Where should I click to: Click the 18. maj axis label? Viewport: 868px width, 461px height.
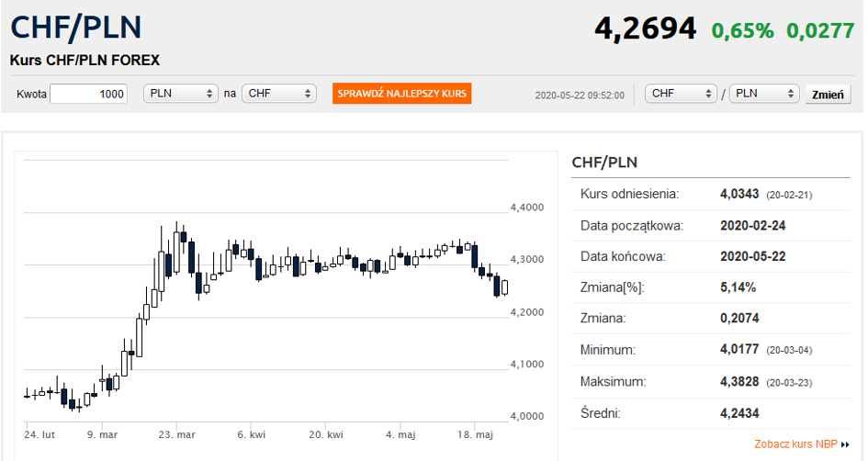pos(475,435)
